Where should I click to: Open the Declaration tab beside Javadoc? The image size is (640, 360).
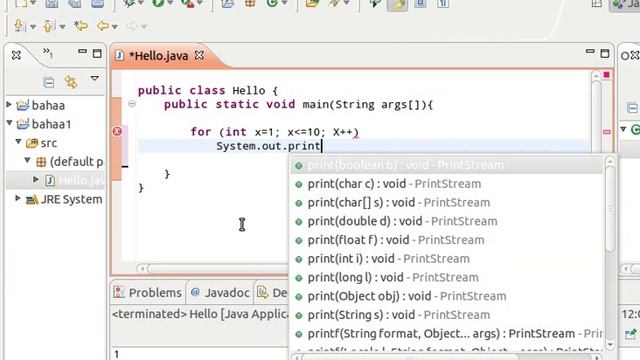point(272,293)
